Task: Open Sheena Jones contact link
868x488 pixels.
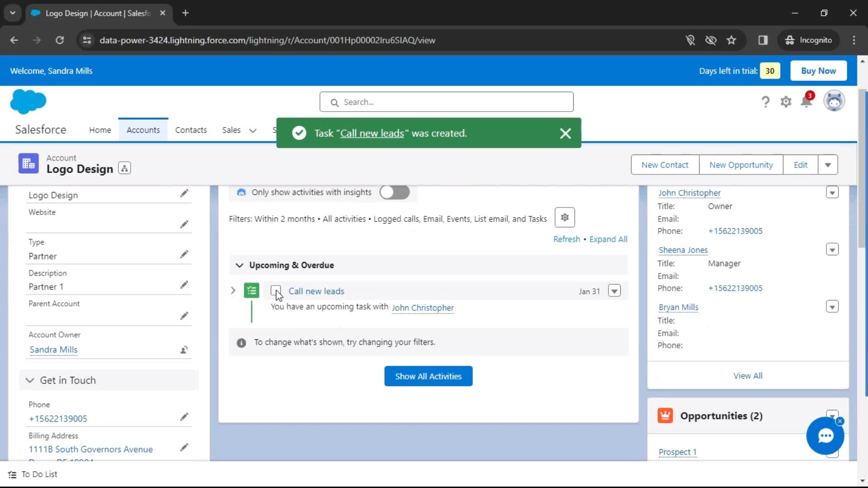Action: [683, 250]
